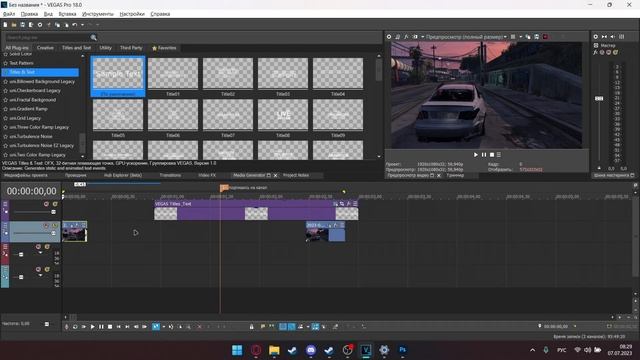Adjust the Master bus volume fader

599,99
